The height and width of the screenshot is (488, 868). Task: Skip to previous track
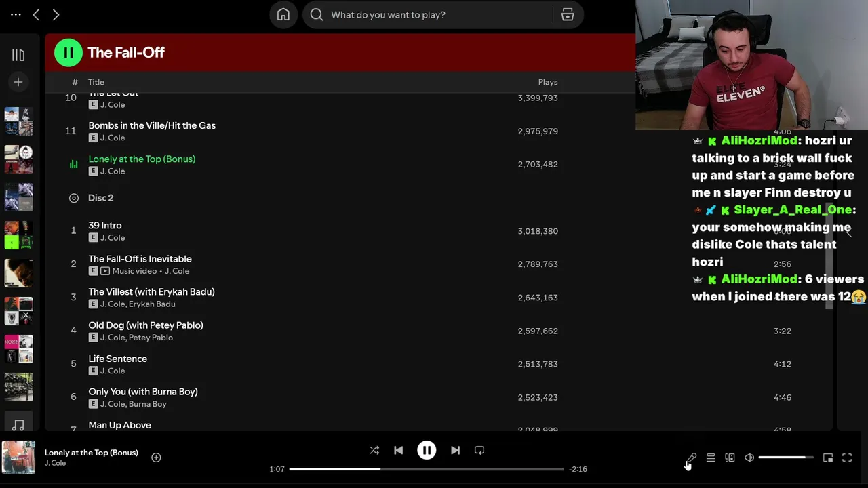pos(399,450)
